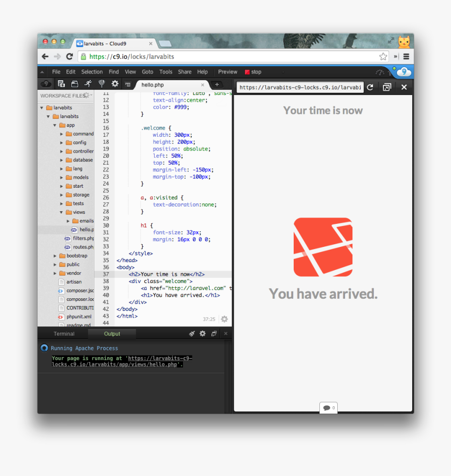The height and width of the screenshot is (476, 451).
Task: Maximize the console panel icon
Action: point(214,333)
